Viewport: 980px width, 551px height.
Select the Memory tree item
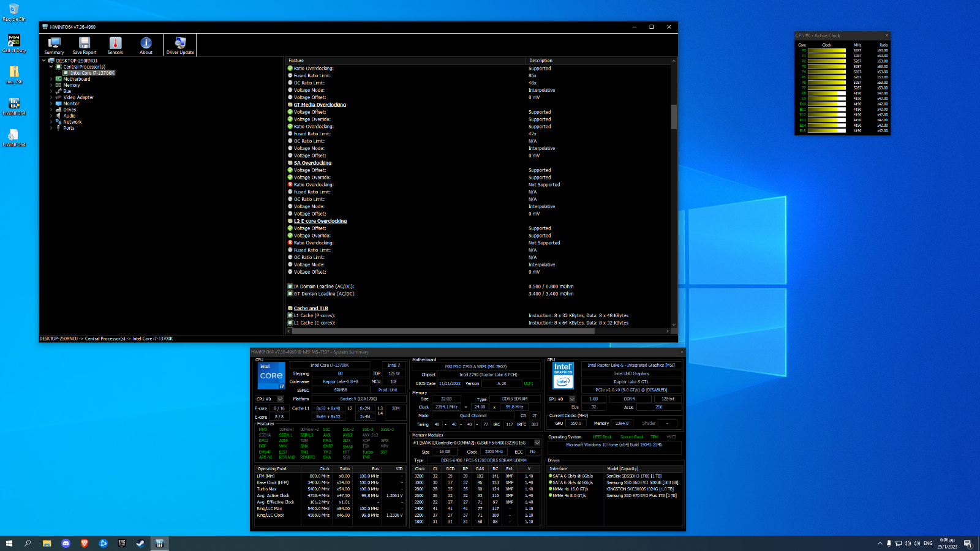(x=72, y=85)
